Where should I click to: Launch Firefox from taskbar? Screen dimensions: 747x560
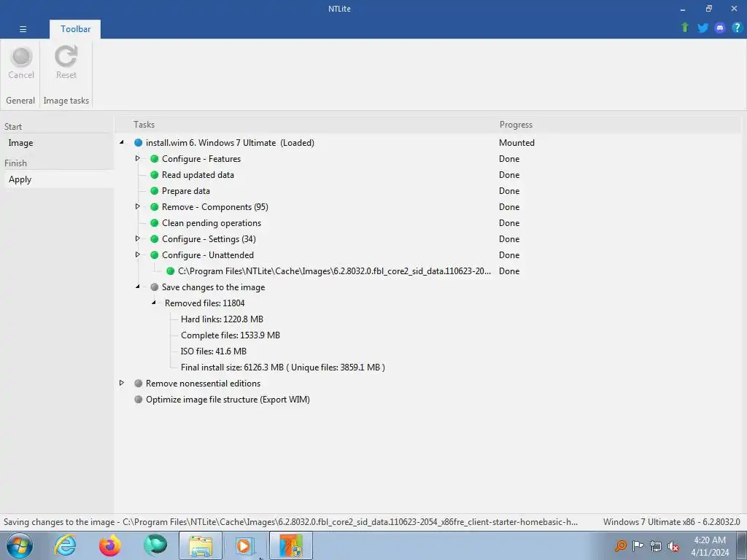pos(110,545)
